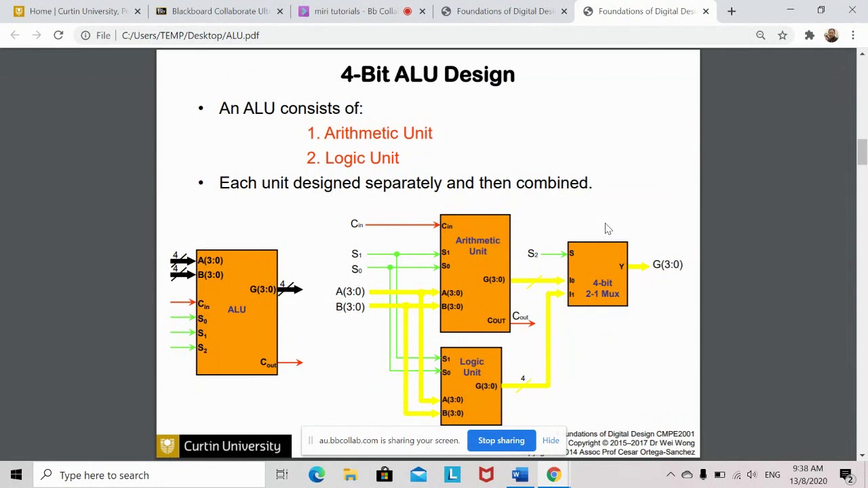The width and height of the screenshot is (868, 488).
Task: Open Windows Start menu
Action: (16, 475)
